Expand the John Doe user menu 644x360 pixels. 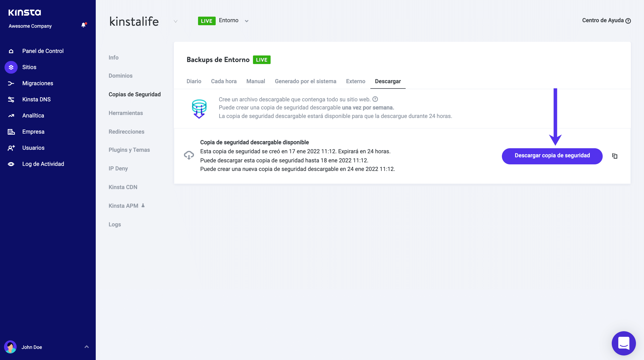coord(86,347)
